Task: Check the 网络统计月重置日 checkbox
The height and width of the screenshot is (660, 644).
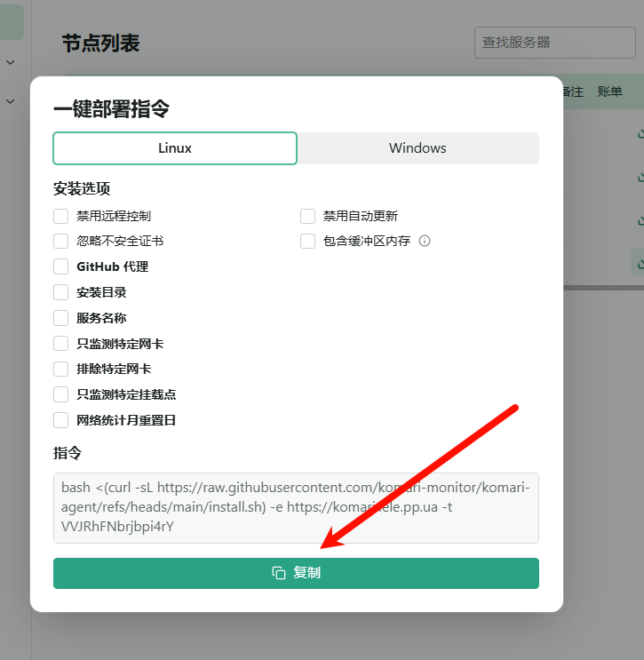Action: pyautogui.click(x=61, y=420)
